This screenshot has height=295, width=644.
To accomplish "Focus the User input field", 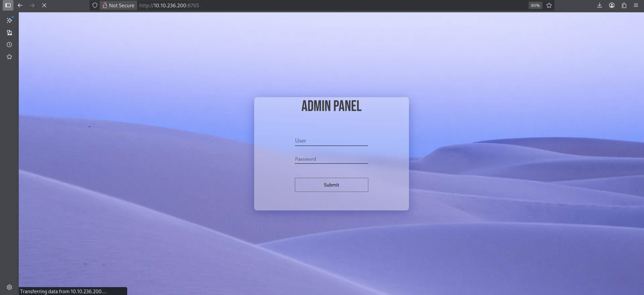I will [x=331, y=141].
